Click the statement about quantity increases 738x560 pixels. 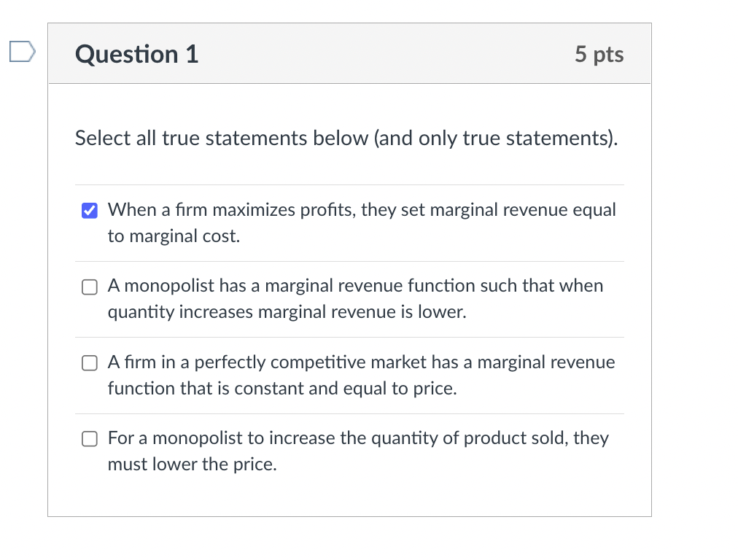pyautogui.click(x=356, y=298)
